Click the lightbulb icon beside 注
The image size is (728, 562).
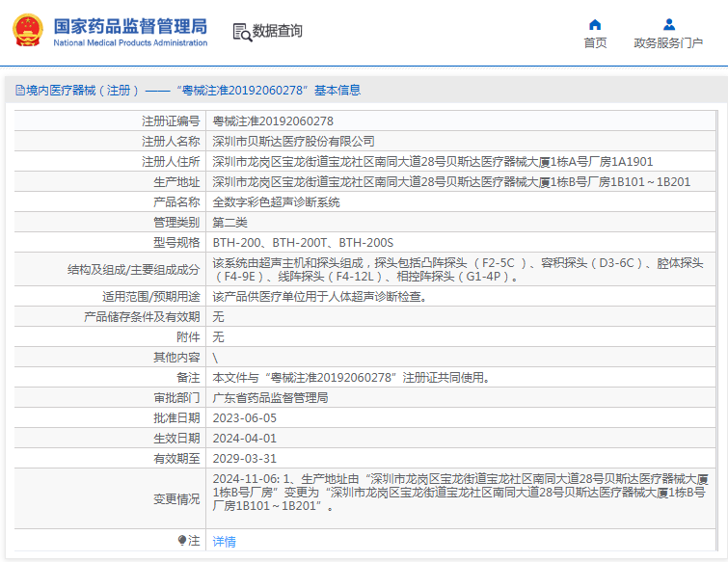tap(182, 540)
